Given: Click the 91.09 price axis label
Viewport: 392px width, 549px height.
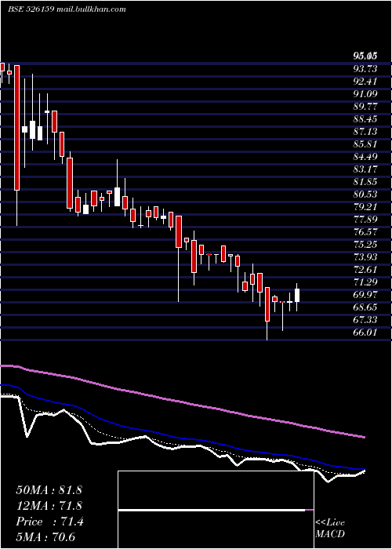Looking at the screenshot, I should tap(365, 93).
